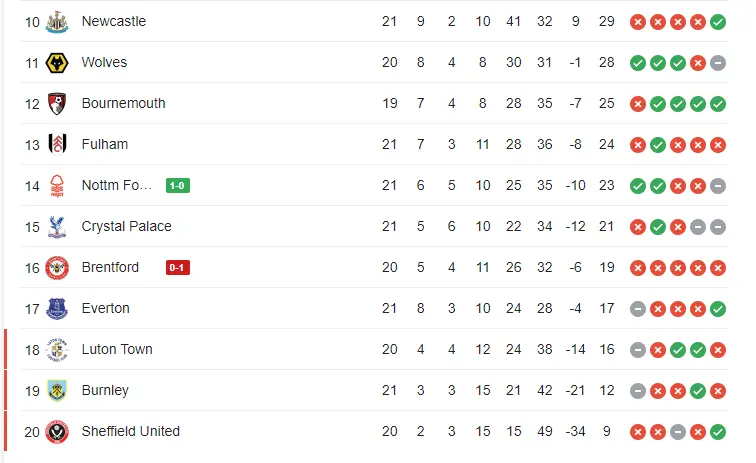Screen dimensions: 756x463
Task: Select the Luton Town team name
Action: [117, 349]
